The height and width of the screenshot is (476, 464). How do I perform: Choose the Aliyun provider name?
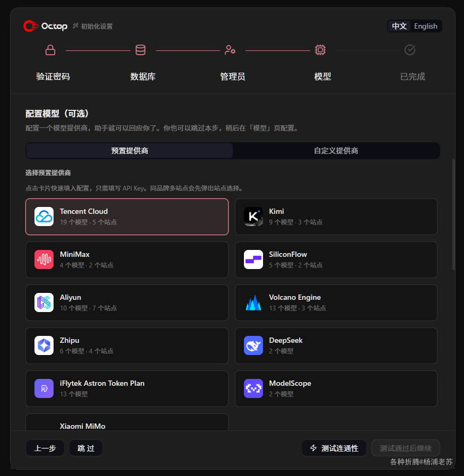pyautogui.click(x=71, y=298)
